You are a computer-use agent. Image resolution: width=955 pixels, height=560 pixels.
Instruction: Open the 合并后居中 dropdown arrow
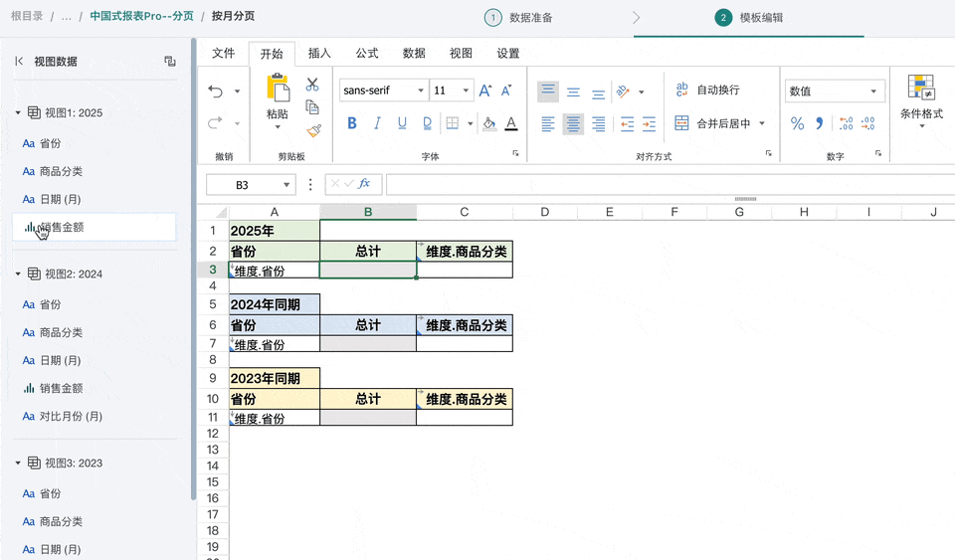(762, 123)
